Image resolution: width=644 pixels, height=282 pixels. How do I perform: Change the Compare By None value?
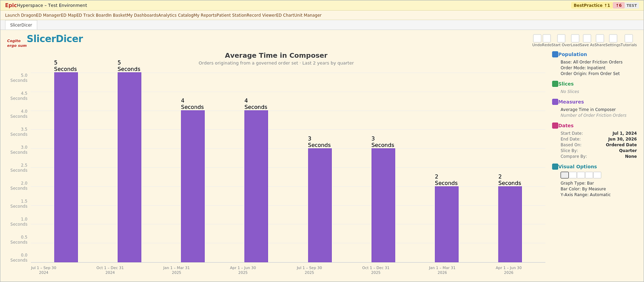631,156
